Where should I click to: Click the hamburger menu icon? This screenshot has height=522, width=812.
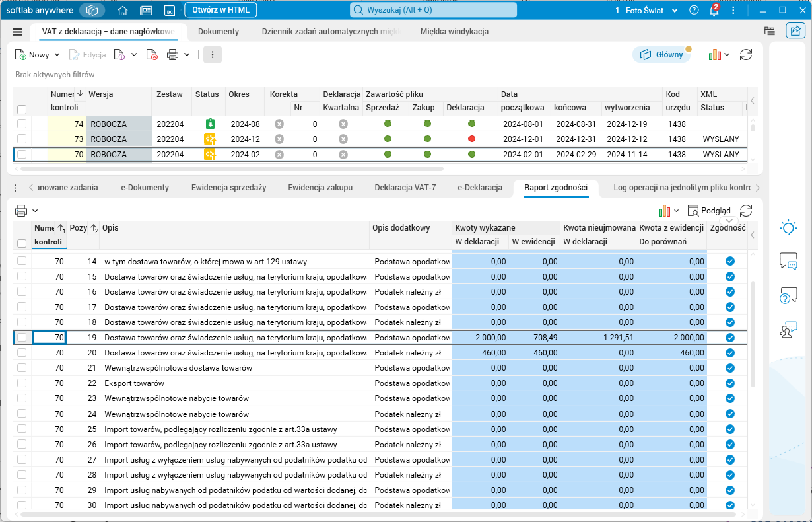coord(18,32)
